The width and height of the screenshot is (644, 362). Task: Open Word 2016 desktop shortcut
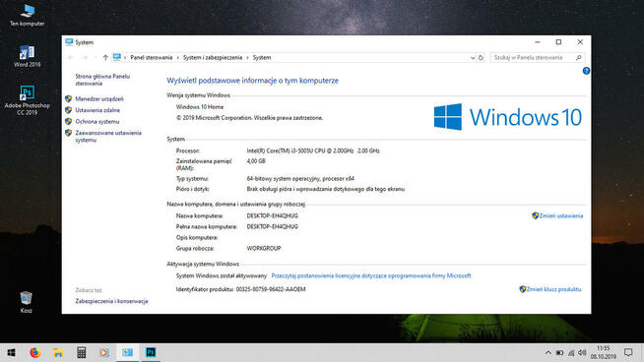28,56
